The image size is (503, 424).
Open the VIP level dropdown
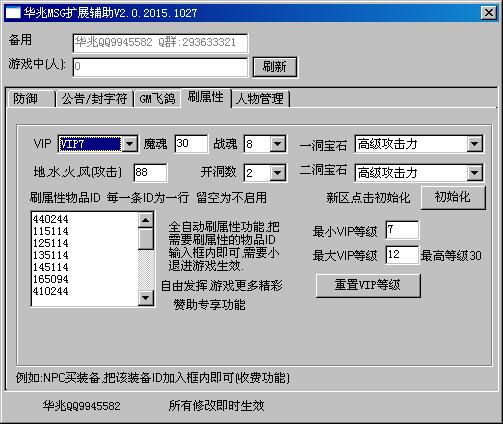130,144
